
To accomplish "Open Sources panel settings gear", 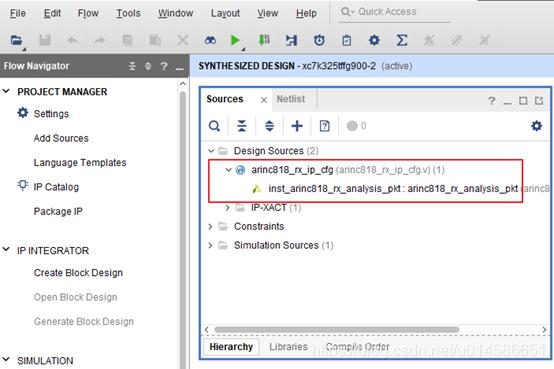I will (536, 126).
